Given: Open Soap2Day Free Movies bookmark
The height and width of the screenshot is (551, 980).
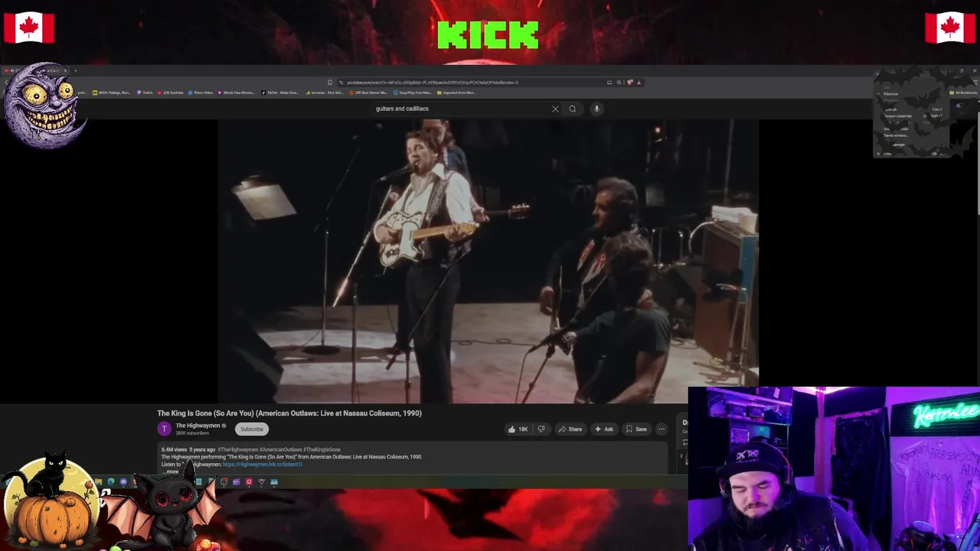Looking at the screenshot, I should point(413,93).
